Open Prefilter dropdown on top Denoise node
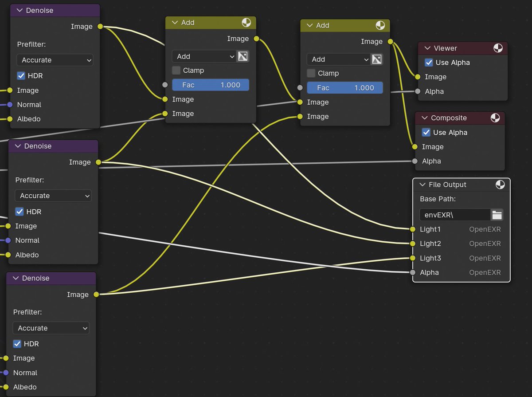Image resolution: width=532 pixels, height=397 pixels. click(55, 60)
